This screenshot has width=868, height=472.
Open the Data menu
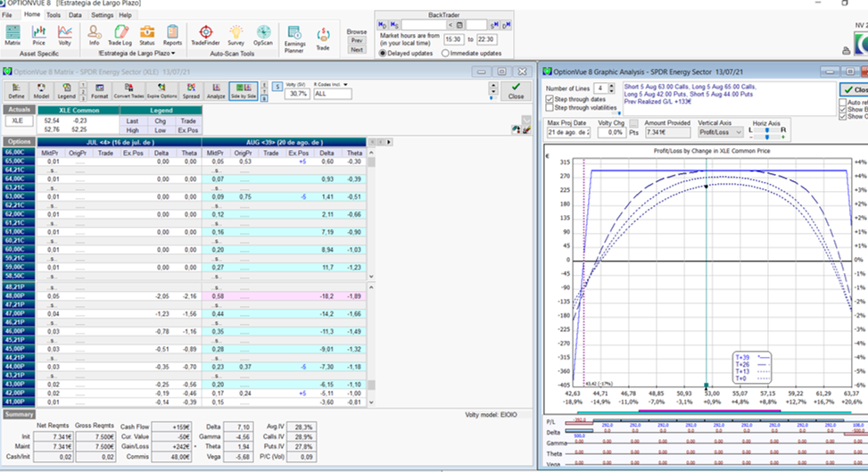(x=75, y=15)
